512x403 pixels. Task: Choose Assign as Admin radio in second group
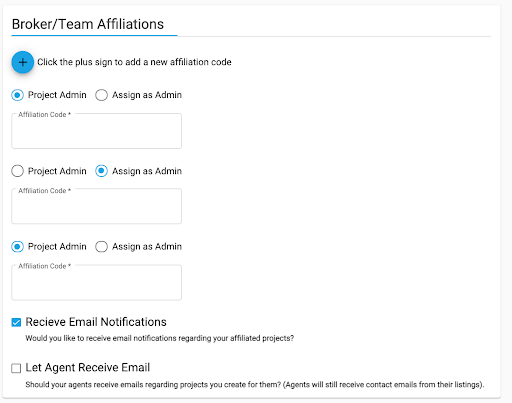101,171
